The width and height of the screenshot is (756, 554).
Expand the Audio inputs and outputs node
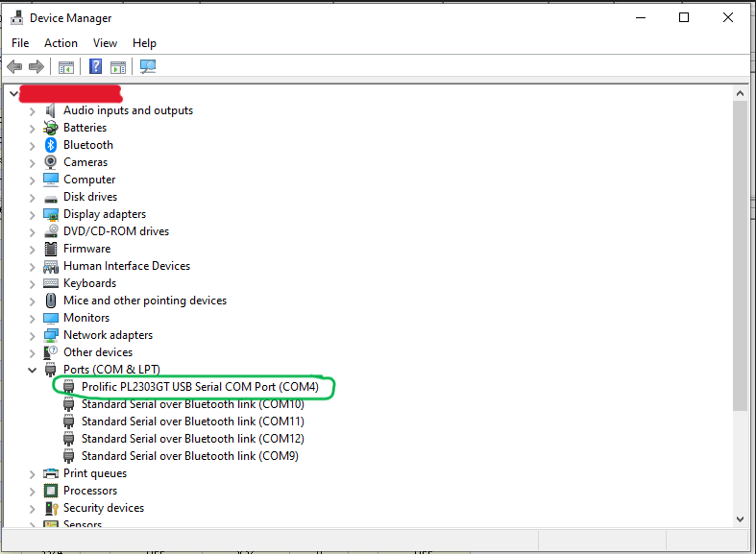32,111
